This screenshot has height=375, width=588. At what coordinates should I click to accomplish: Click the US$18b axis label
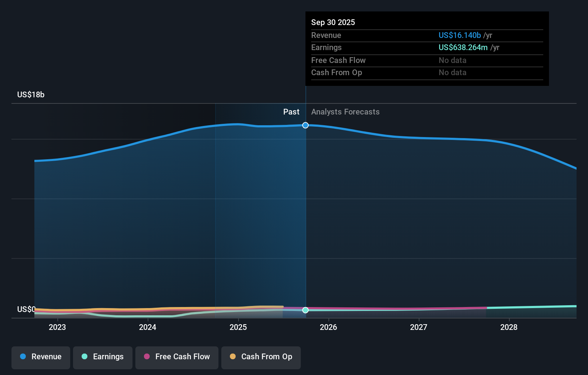[x=31, y=94]
